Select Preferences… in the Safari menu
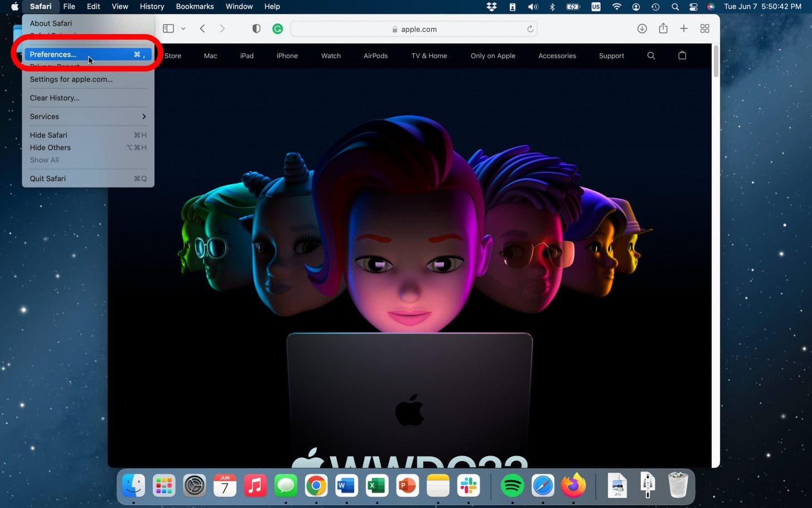Viewport: 812px width, 508px height. (x=88, y=54)
